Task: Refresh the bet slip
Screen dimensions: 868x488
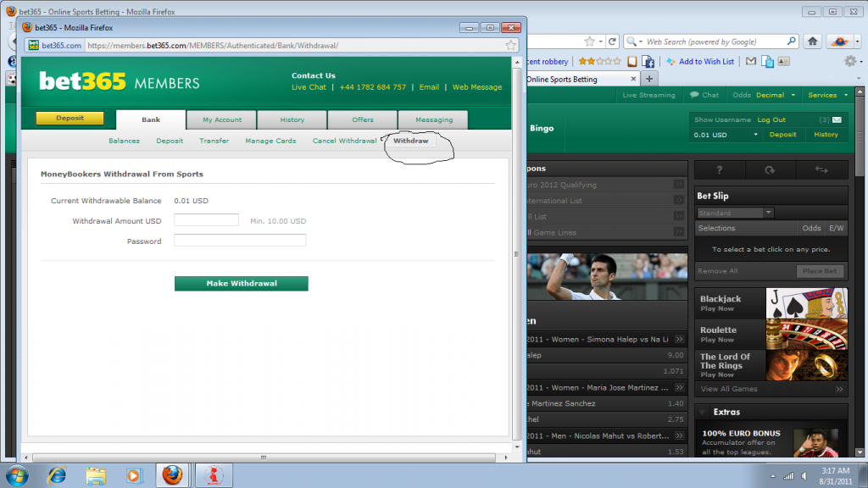Action: [770, 169]
